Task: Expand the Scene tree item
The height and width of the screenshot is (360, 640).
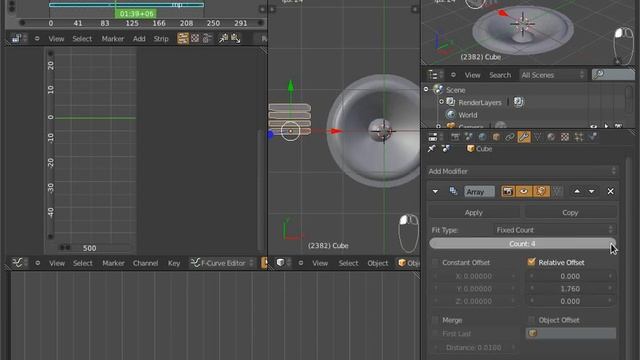Action: pyautogui.click(x=426, y=89)
